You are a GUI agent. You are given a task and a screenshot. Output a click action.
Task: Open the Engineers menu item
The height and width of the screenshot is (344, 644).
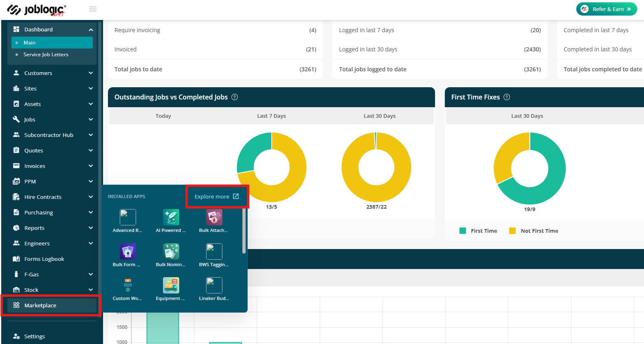(x=52, y=243)
